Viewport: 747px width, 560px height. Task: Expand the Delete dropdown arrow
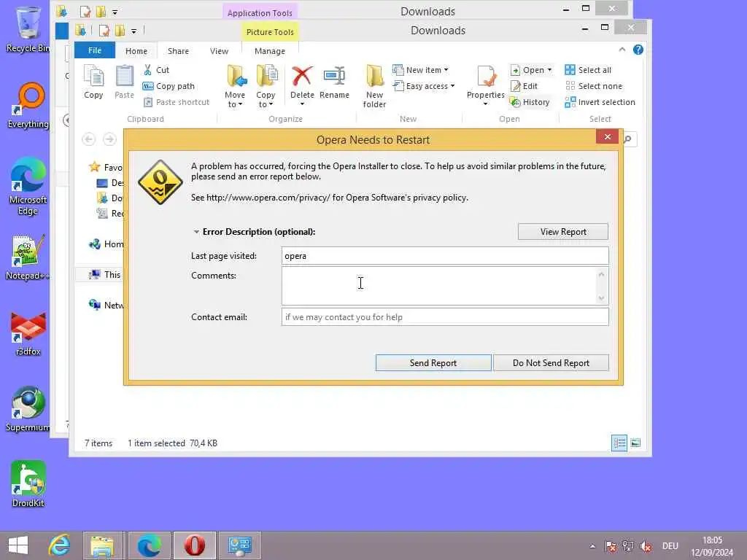click(302, 104)
